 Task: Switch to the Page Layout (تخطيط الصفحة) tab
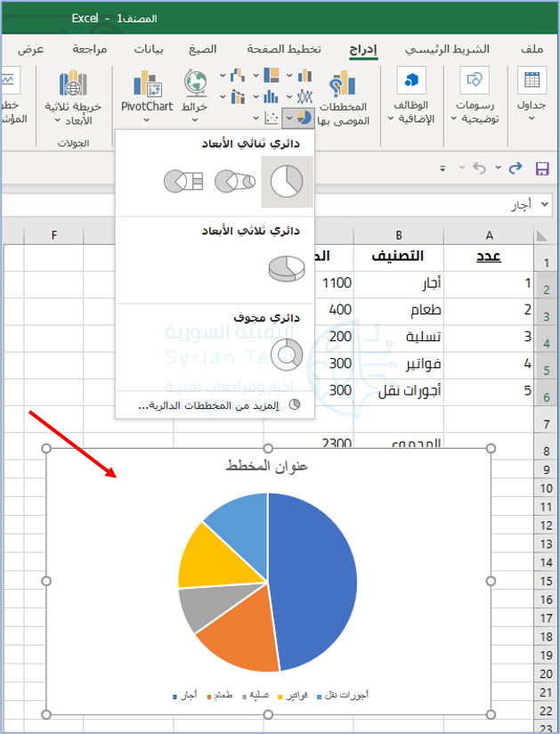(x=284, y=49)
